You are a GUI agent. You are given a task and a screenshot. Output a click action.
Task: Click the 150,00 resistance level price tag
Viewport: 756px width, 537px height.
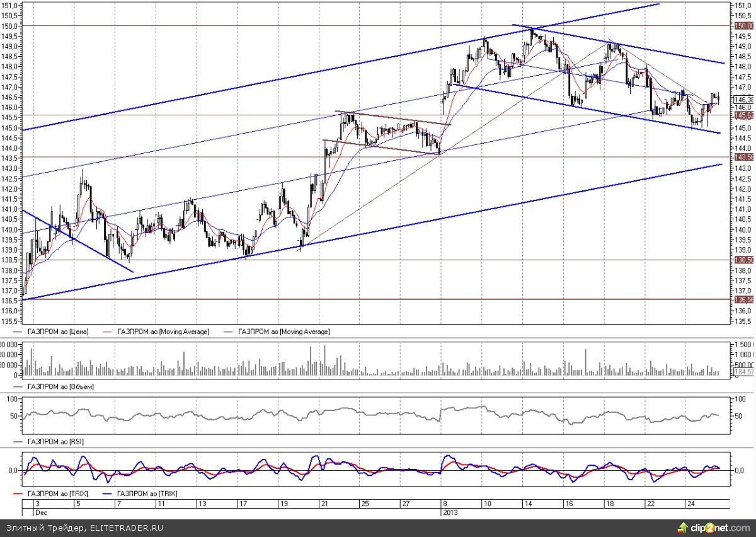[x=744, y=26]
